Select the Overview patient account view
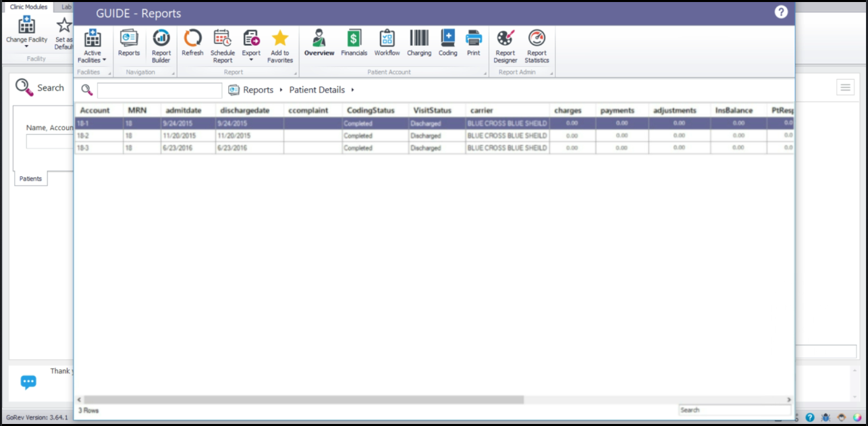The height and width of the screenshot is (426, 868). click(319, 43)
